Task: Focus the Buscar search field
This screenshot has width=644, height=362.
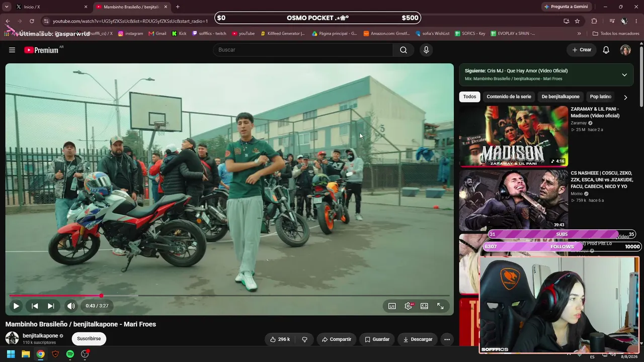Action: (303, 50)
